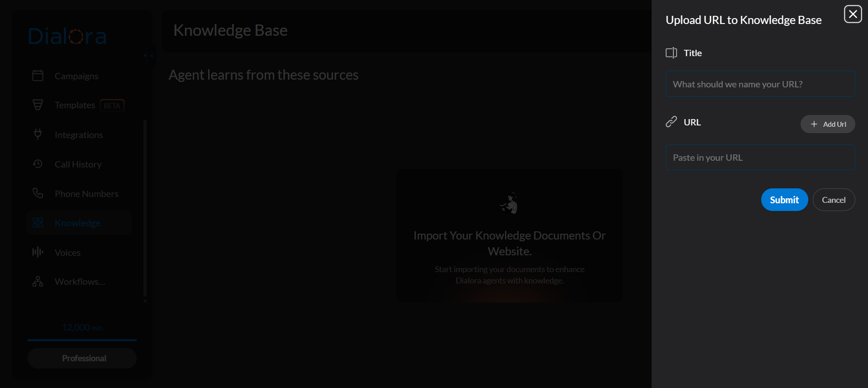The width and height of the screenshot is (868, 388).
Task: Go to Call History page
Action: (78, 164)
